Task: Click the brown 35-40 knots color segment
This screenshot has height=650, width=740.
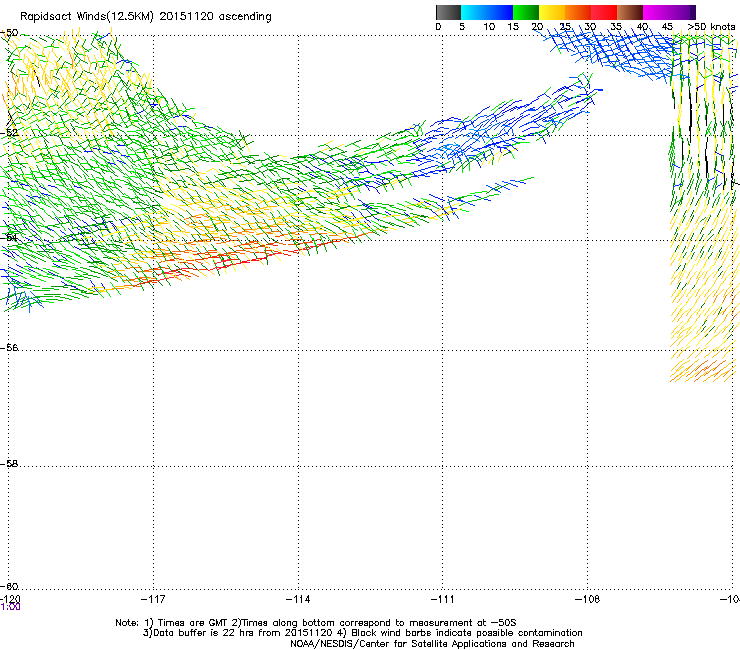Action: [x=630, y=12]
